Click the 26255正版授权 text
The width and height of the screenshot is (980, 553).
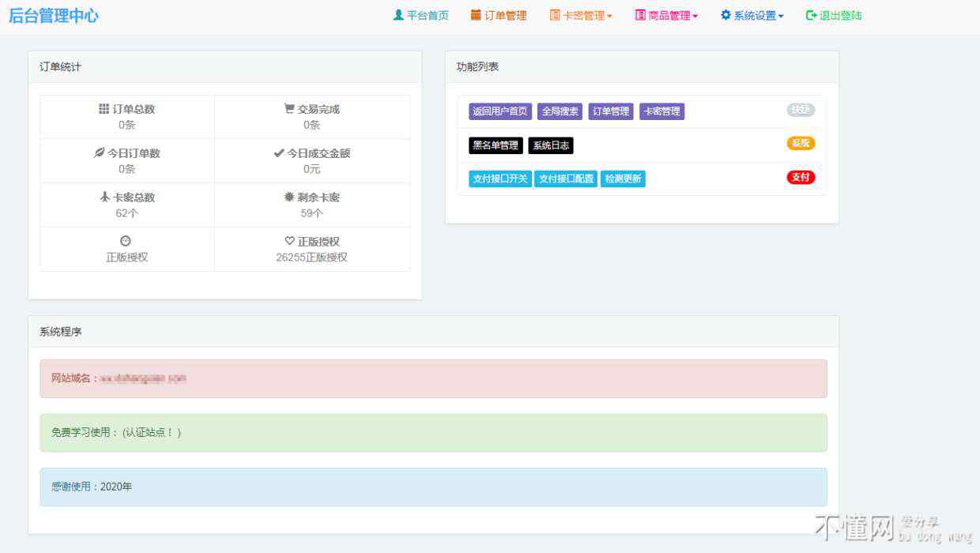(x=311, y=258)
